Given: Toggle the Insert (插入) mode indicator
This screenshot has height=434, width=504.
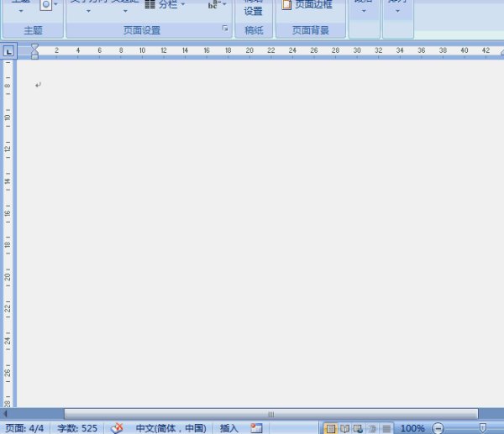Looking at the screenshot, I should (228, 428).
